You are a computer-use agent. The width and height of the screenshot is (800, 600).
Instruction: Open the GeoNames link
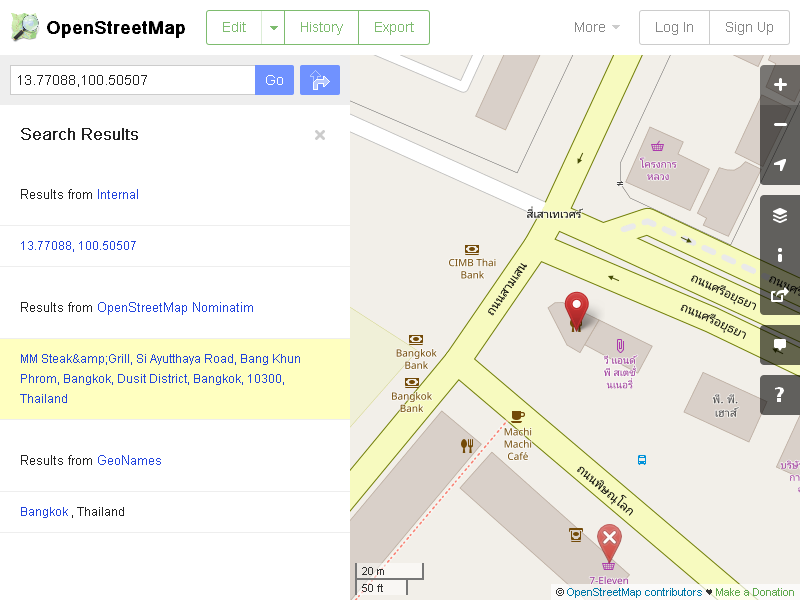pyautogui.click(x=129, y=460)
